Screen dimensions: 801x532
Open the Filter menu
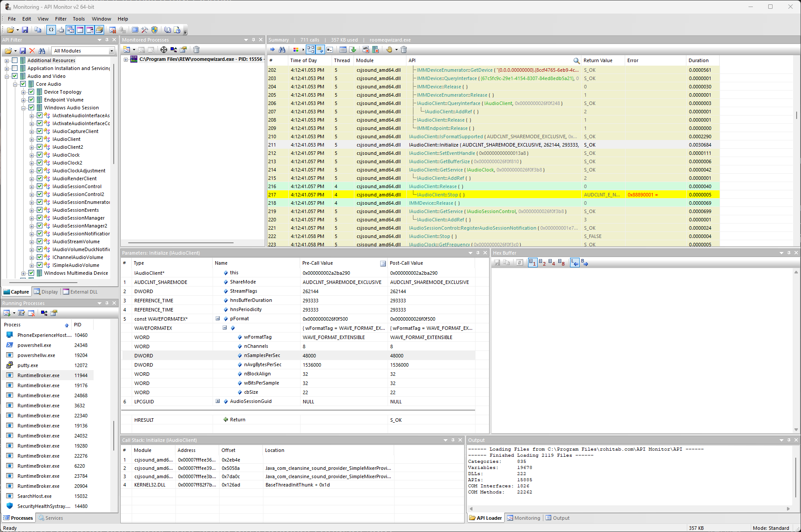point(61,19)
